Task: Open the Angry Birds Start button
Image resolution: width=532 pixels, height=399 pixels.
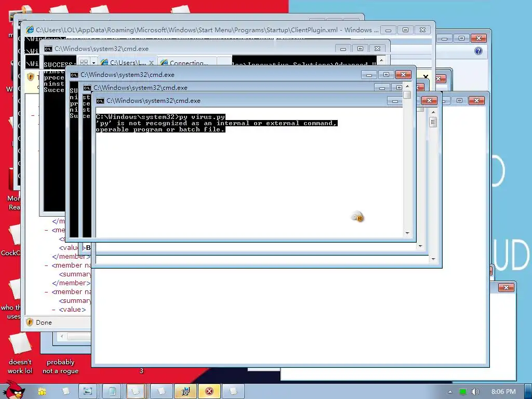Action: 14,390
